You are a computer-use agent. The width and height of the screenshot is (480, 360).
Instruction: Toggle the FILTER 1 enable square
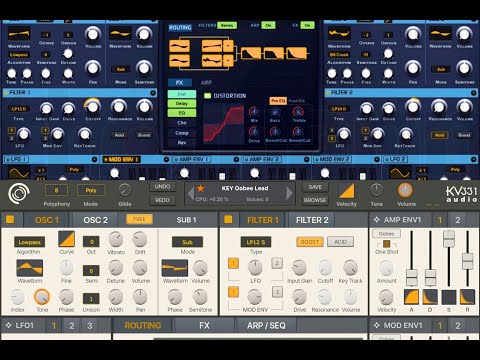228,219
